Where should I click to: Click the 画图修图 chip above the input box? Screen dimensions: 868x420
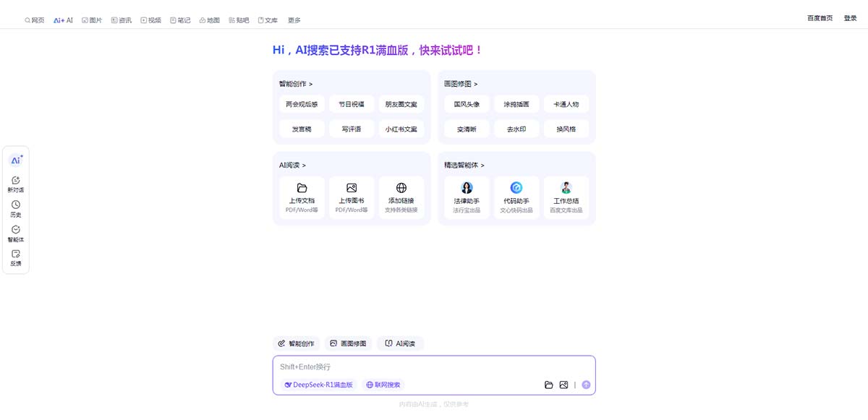[x=348, y=343]
